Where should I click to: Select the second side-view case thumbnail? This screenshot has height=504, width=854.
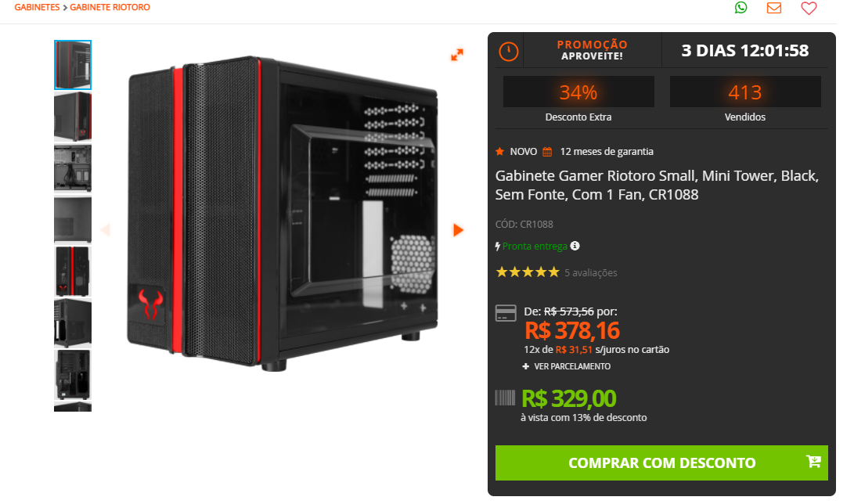point(73,117)
